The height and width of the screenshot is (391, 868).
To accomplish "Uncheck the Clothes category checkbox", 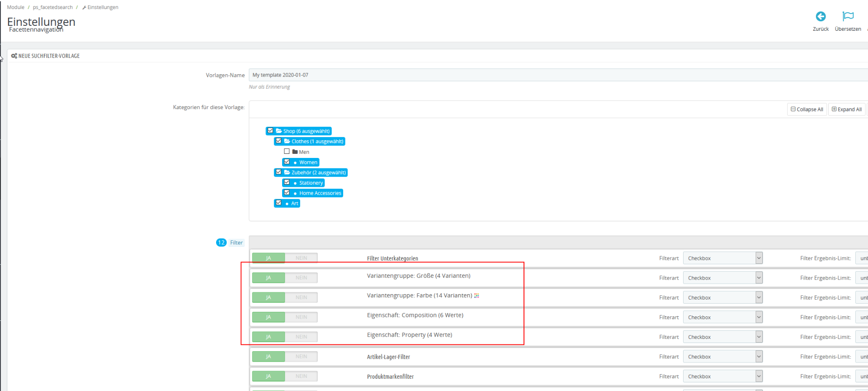I will coord(278,141).
